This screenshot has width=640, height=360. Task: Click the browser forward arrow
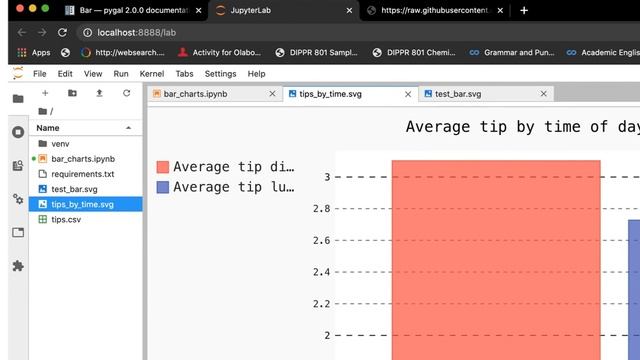coord(42,32)
